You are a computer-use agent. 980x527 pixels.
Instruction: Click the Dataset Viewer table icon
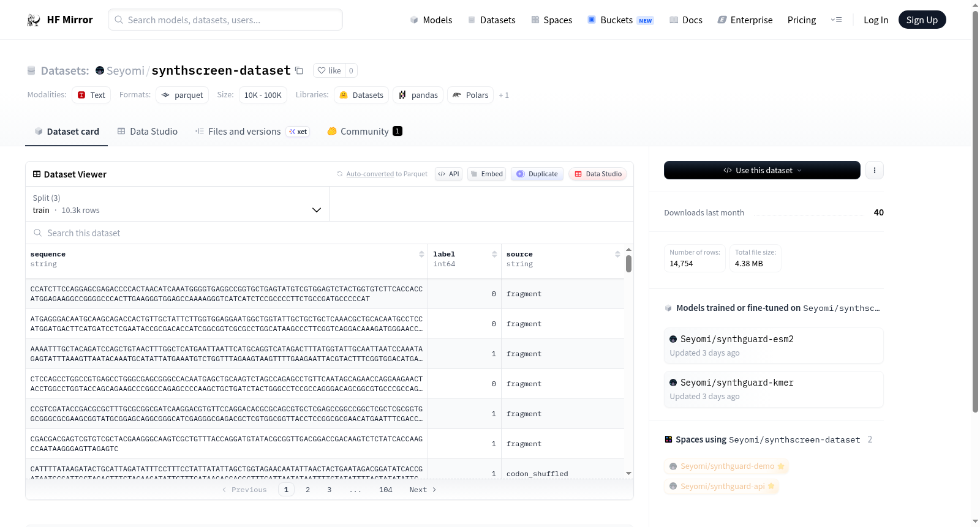click(x=37, y=174)
